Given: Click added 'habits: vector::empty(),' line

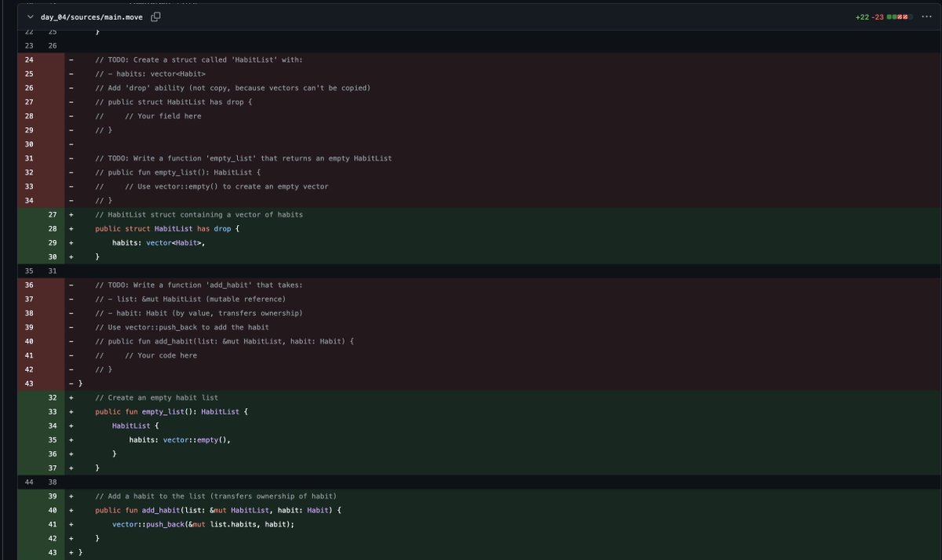Looking at the screenshot, I should [x=180, y=441].
